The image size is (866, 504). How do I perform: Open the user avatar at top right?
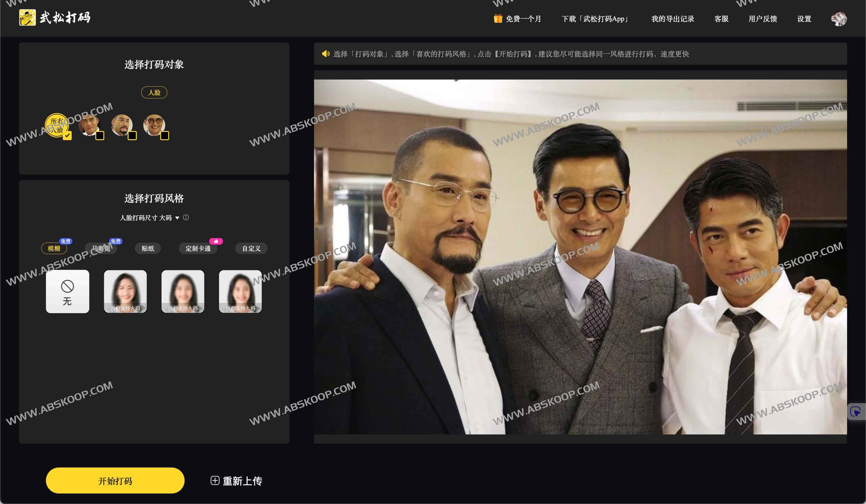coord(839,19)
